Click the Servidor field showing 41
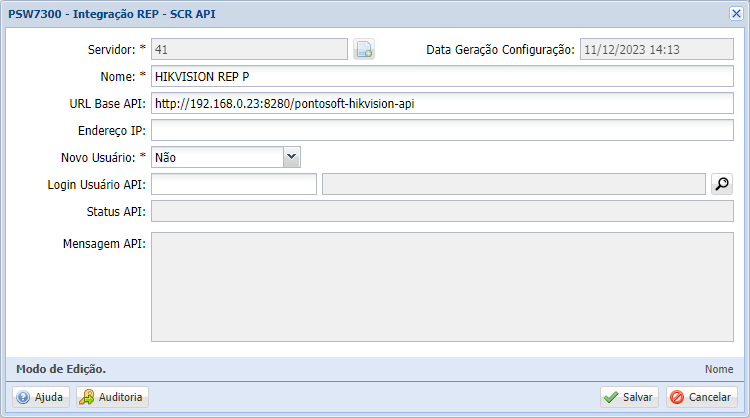The height and width of the screenshot is (418, 750). coord(249,49)
